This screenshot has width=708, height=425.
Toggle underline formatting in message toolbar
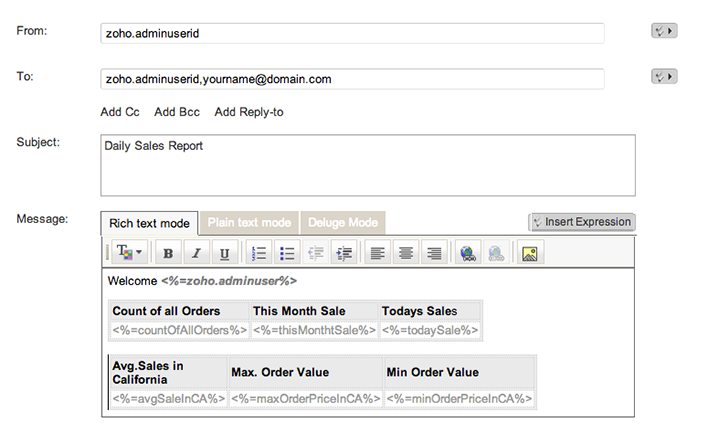click(224, 253)
